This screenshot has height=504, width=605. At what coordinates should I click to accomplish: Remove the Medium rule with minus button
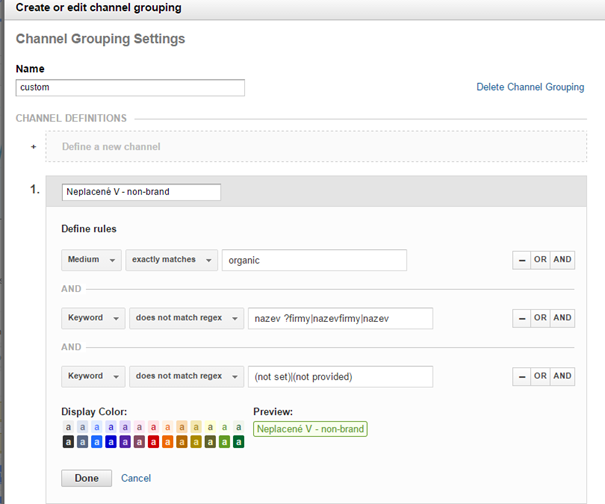pyautogui.click(x=521, y=260)
